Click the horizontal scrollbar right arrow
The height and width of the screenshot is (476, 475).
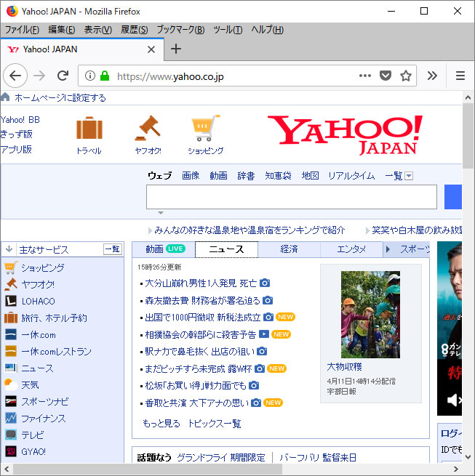click(x=456, y=469)
